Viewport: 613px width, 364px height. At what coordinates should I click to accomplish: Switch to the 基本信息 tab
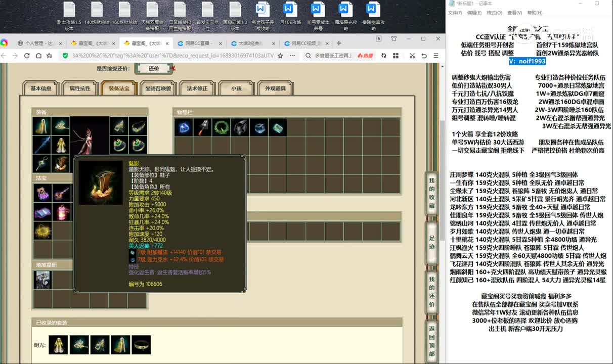(41, 88)
